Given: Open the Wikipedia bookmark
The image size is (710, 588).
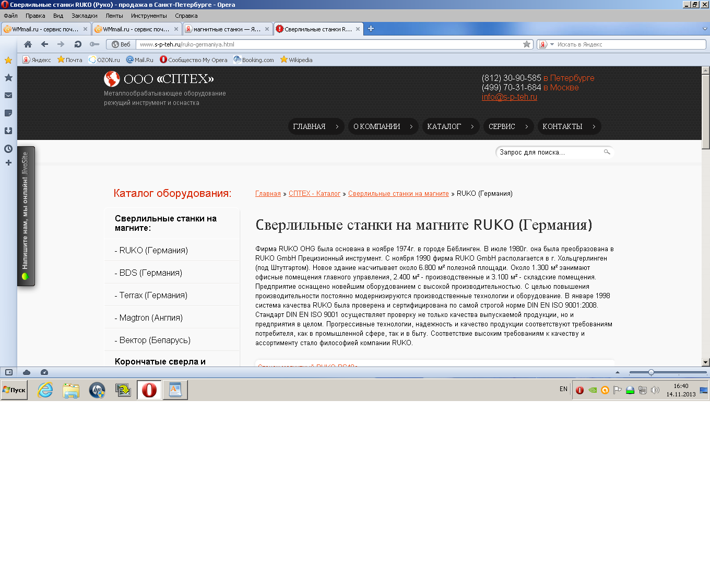Looking at the screenshot, I should click(297, 60).
